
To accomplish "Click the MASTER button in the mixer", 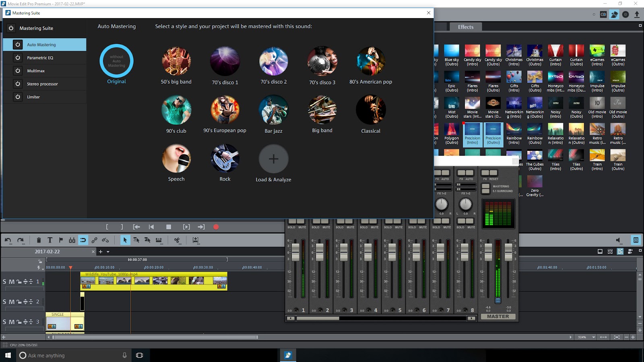I will click(498, 317).
